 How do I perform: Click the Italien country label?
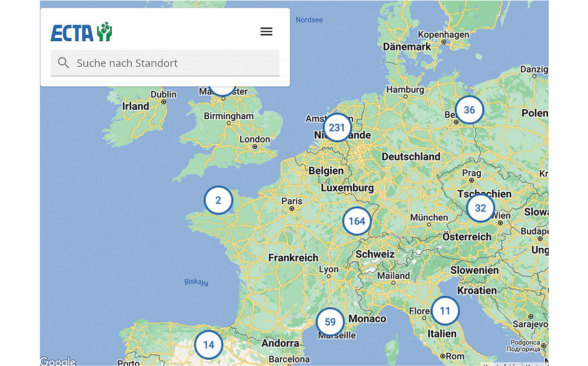pyautogui.click(x=442, y=334)
